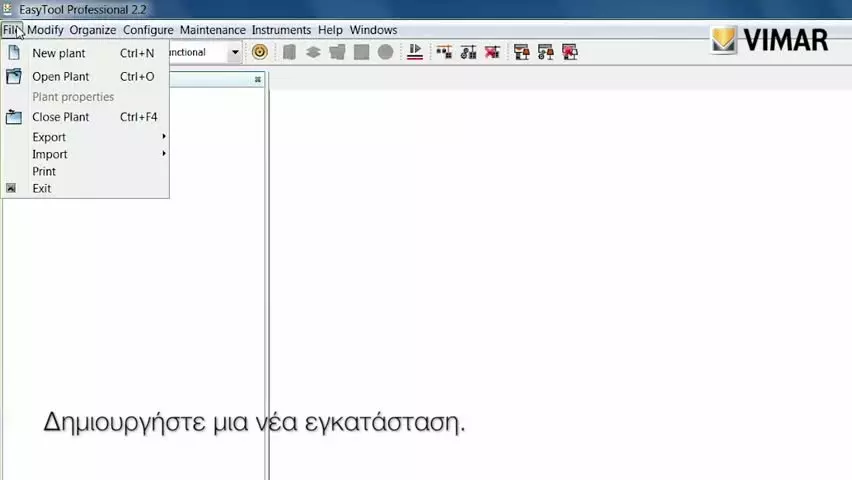Click the bus line with blocks toolbar icon
The width and height of the screenshot is (852, 480).
point(444,52)
